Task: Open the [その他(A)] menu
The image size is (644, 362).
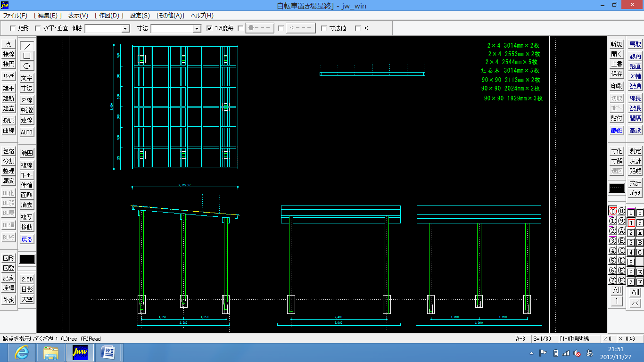Action: [x=170, y=16]
